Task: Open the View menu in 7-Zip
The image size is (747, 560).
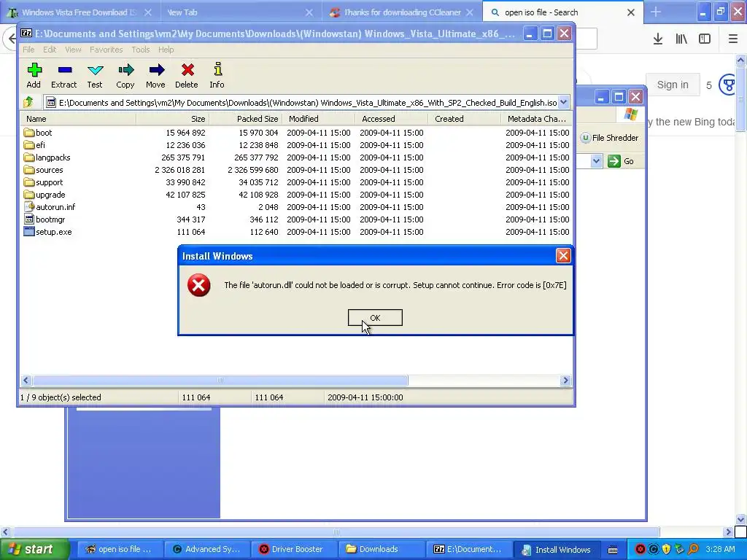Action: 73,50
